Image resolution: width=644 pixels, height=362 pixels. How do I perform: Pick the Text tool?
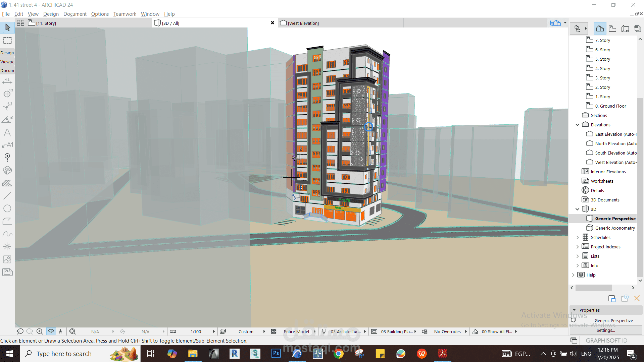coord(7,132)
